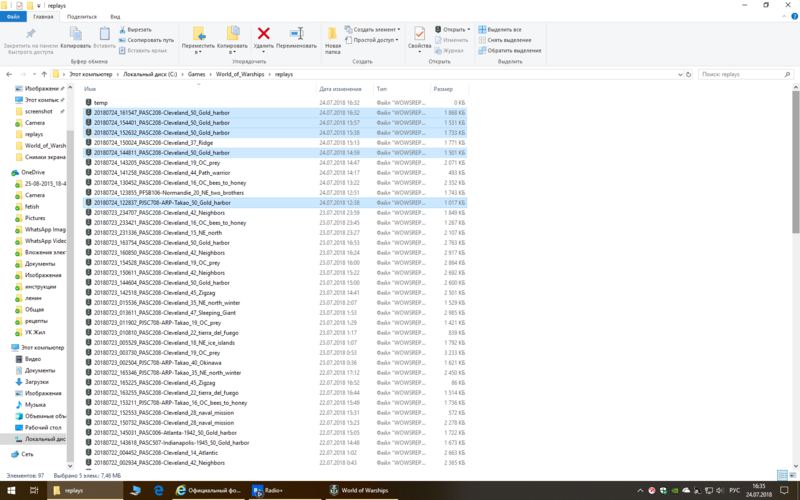This screenshot has height=500, width=800.
Task: Click the Cut scissors icon
Action: click(x=122, y=30)
